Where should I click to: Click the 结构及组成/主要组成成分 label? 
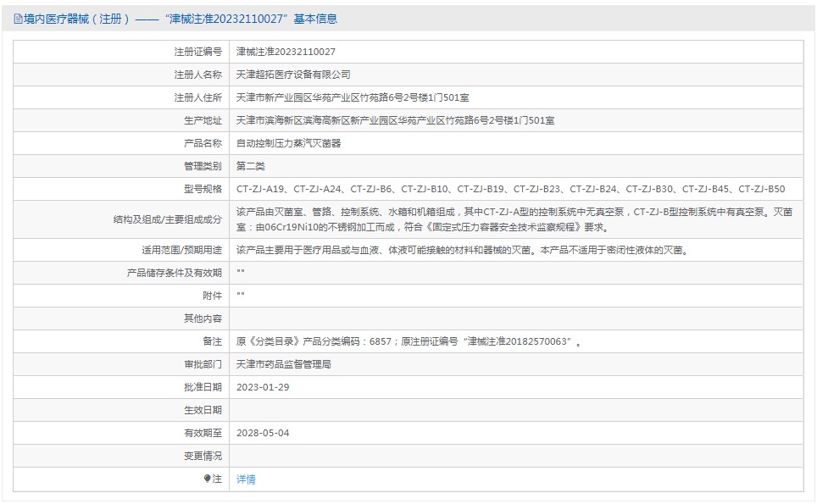(168, 219)
